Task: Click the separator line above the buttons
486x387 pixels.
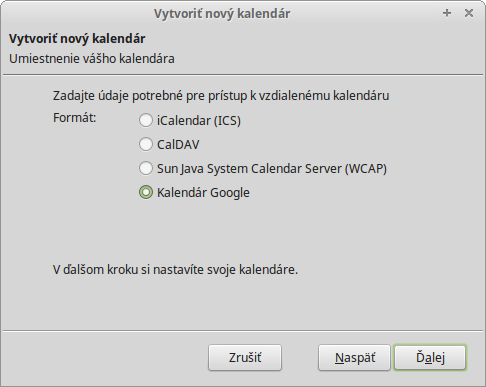Action: [x=243, y=331]
